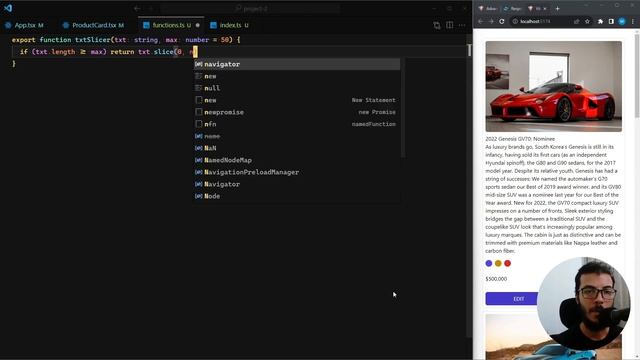Open changes compare icon in editor toolbar
Screen dimensions: 640x360
pyautogui.click(x=437, y=25)
